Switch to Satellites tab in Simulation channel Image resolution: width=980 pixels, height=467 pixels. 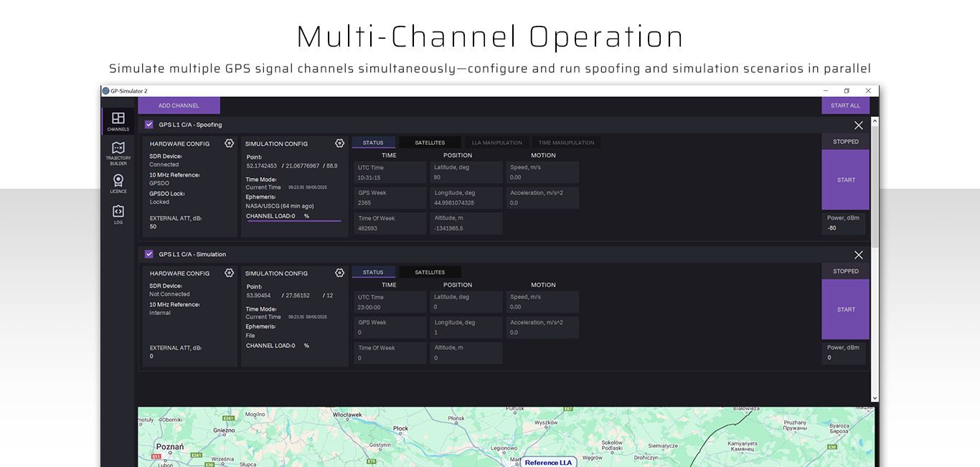430,273
